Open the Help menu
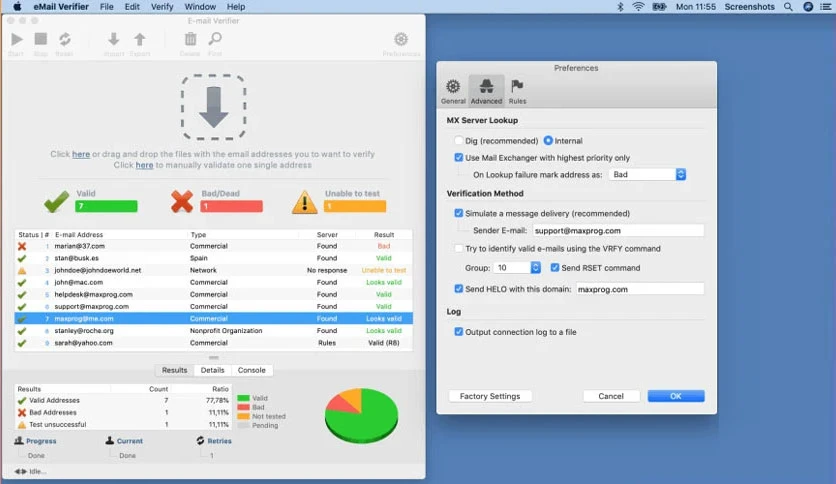Viewport: 836px width, 484px height. click(236, 7)
